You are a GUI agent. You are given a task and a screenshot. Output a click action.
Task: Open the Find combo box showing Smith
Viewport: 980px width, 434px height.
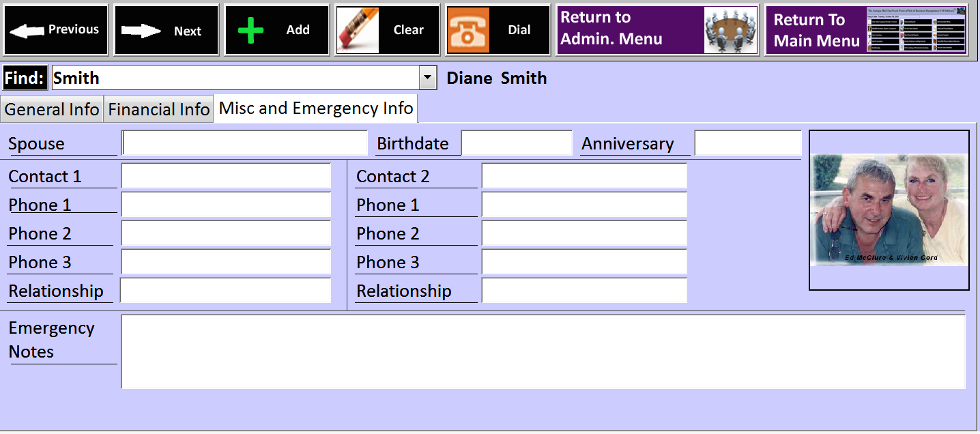click(x=244, y=78)
